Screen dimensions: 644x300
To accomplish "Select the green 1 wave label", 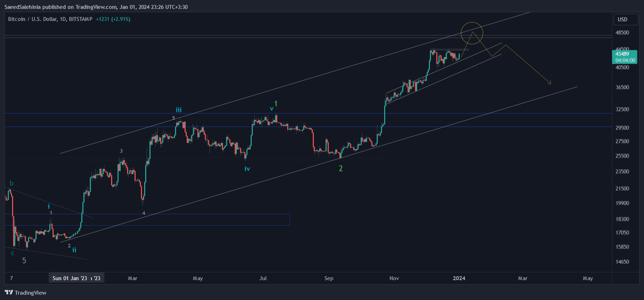I will click(276, 104).
